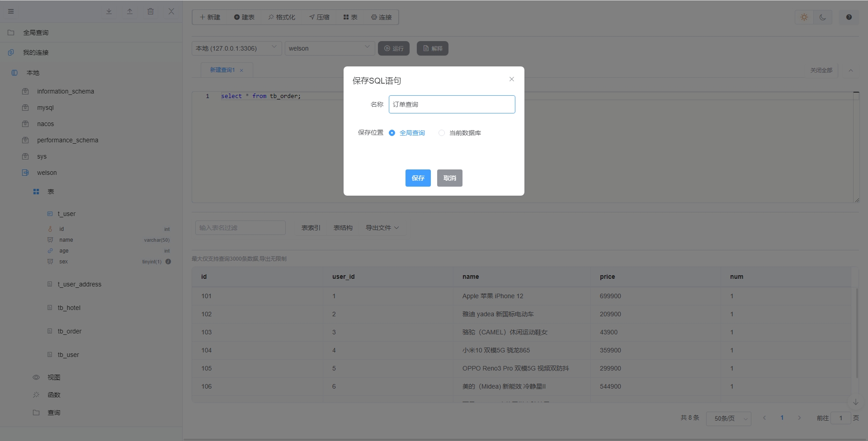Click the trash delete icon in sidebar header
The image size is (868, 441).
(151, 11)
